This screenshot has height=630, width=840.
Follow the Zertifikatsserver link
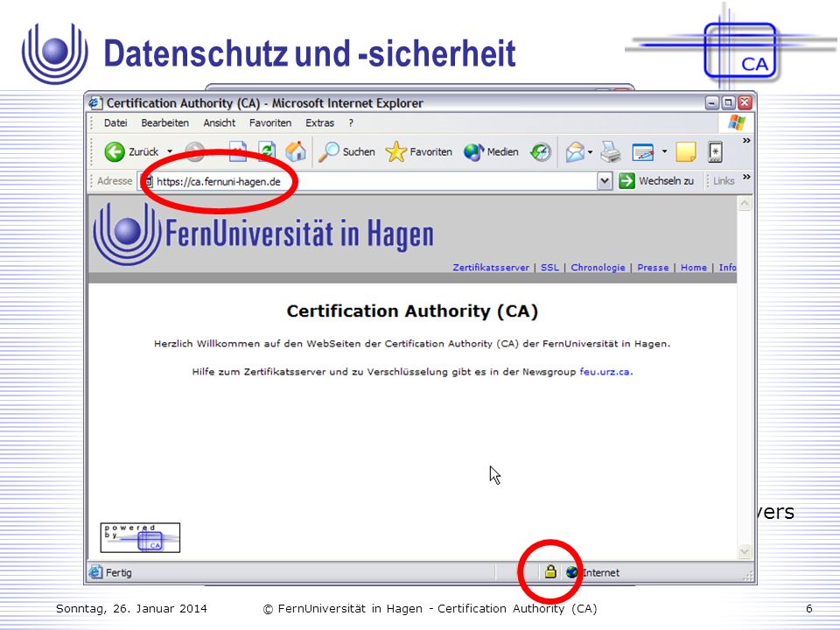(491, 268)
